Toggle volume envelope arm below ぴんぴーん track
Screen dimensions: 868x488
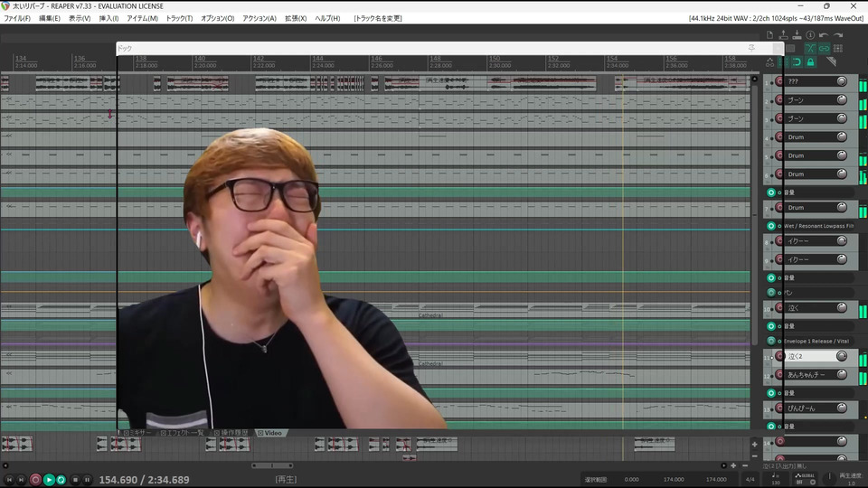771,426
